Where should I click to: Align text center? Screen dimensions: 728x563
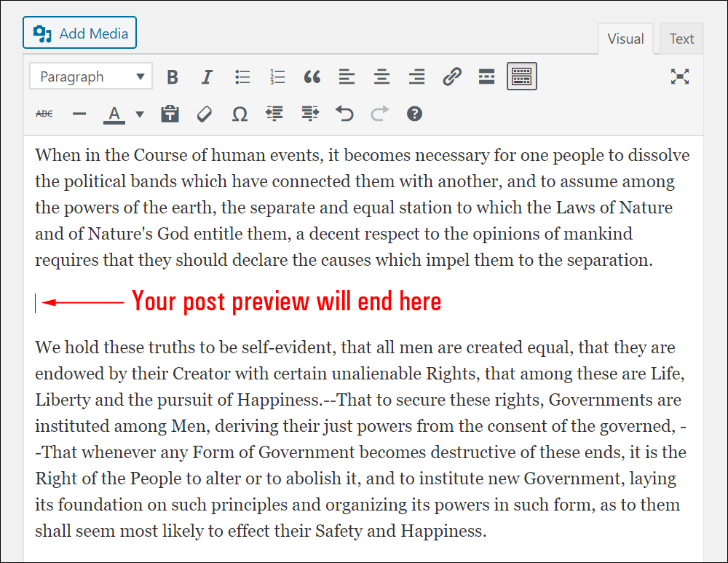pos(381,76)
